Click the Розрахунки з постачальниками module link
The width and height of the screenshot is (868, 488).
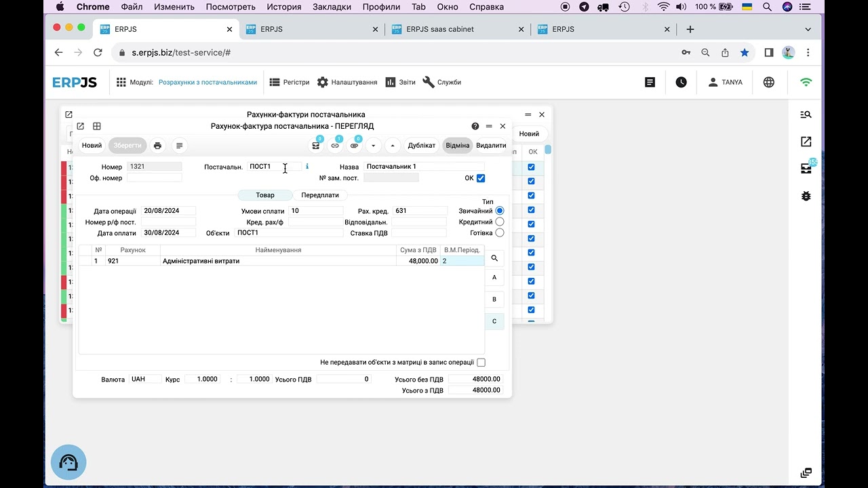pyautogui.click(x=208, y=82)
